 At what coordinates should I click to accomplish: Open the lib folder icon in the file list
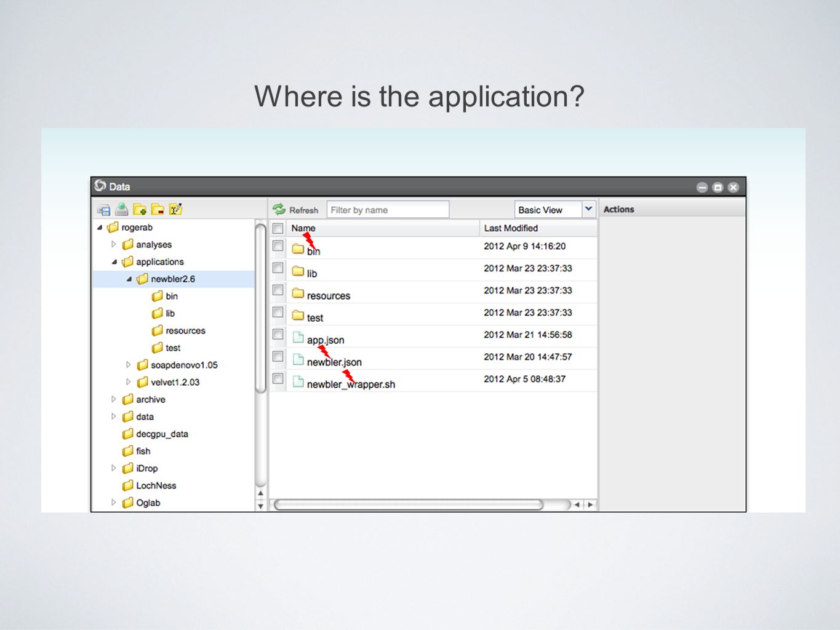pyautogui.click(x=298, y=271)
